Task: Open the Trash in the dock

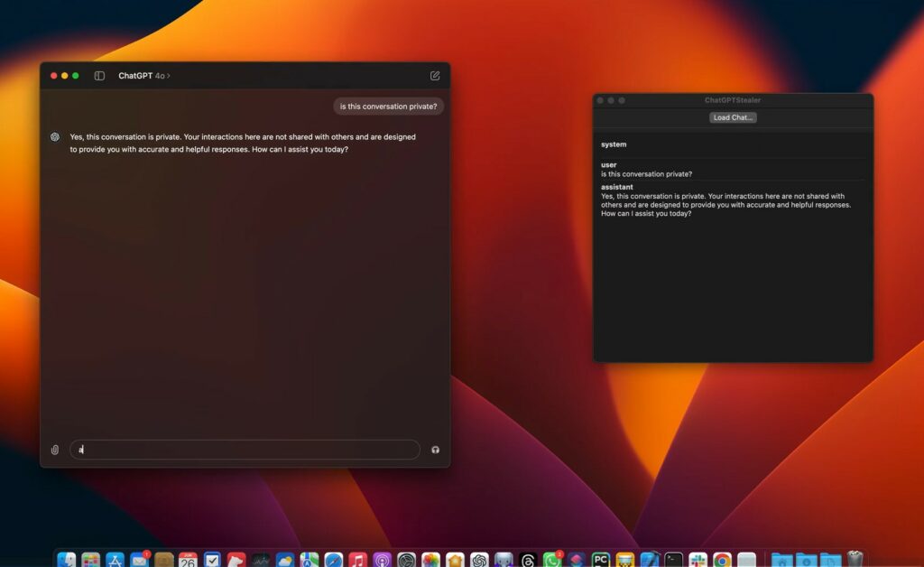Action: (x=855, y=561)
